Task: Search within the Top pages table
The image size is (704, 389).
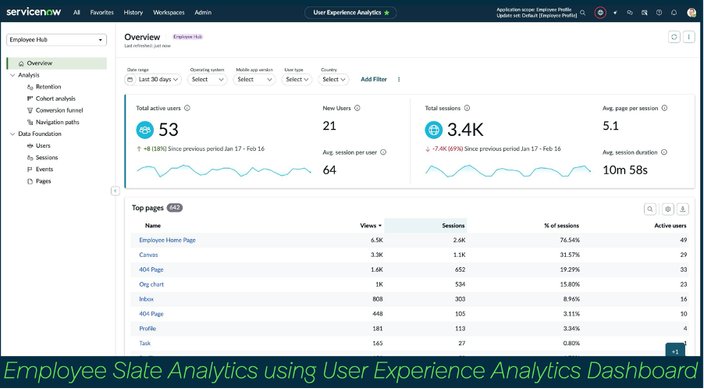Action: (x=650, y=209)
